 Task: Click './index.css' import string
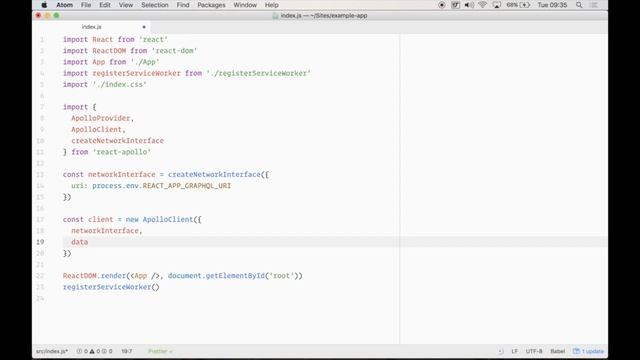point(120,84)
